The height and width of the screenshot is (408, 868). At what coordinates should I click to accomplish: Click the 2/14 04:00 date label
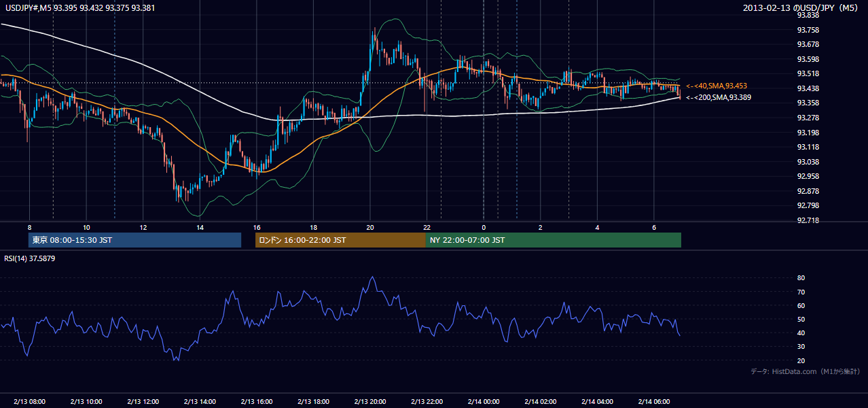pyautogui.click(x=597, y=402)
